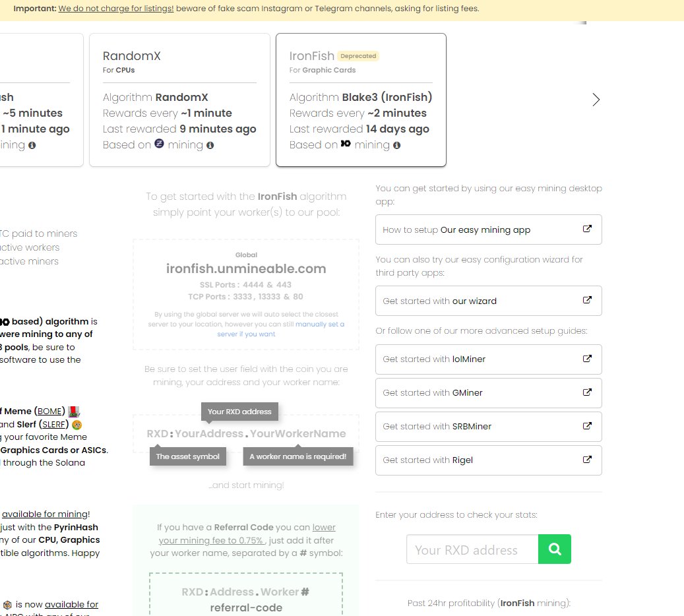This screenshot has height=616, width=684.
Task: Click 'ironfish.unmineable.com' pool address
Action: (246, 268)
